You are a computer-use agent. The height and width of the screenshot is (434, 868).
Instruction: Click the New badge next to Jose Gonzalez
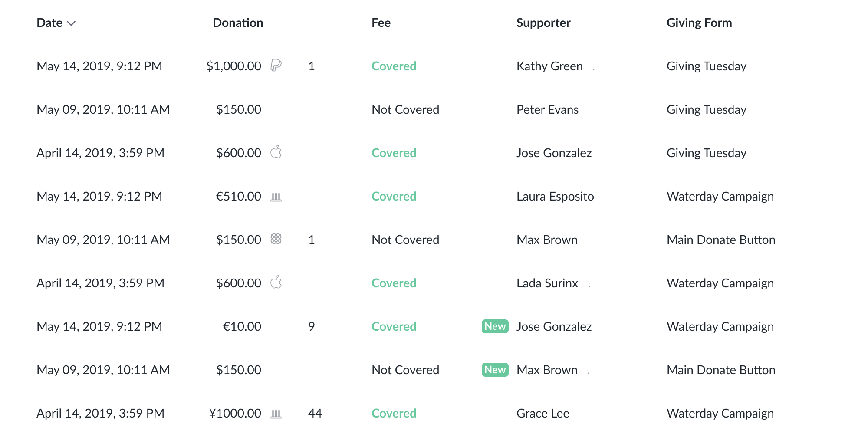tap(495, 326)
